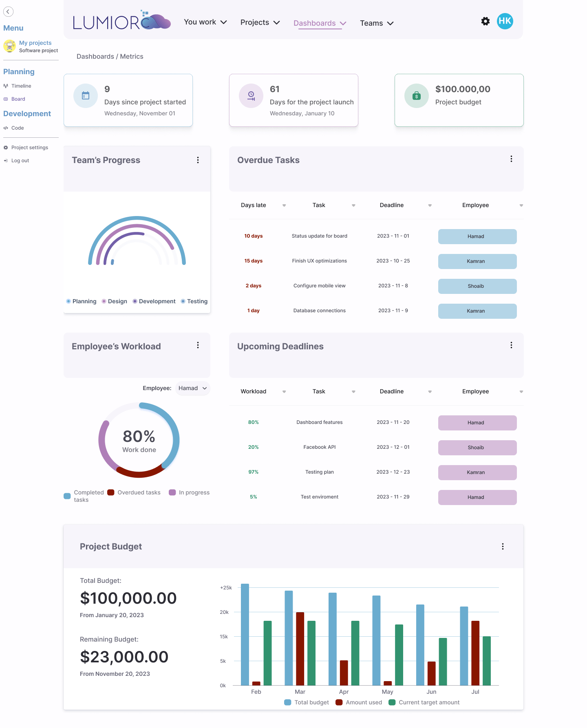Click Overdued tasks red legend swatch

click(111, 492)
